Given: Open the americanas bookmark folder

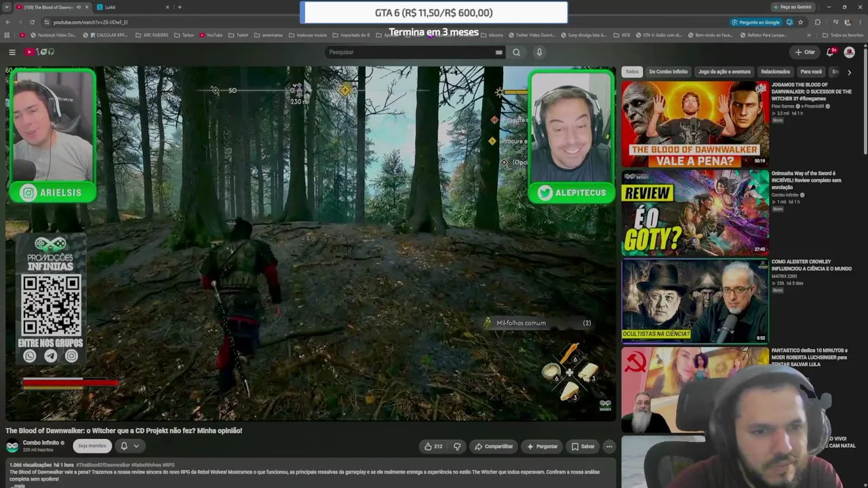Looking at the screenshot, I should 269,35.
